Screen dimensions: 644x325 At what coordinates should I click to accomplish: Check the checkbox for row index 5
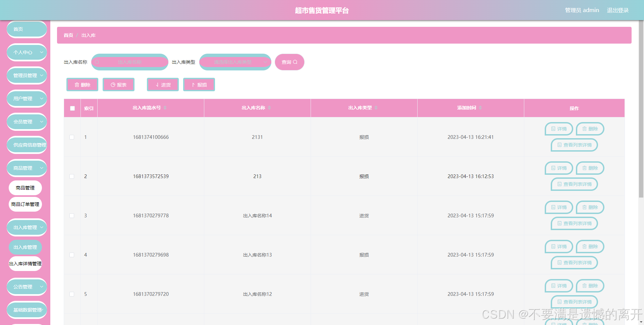click(x=72, y=294)
